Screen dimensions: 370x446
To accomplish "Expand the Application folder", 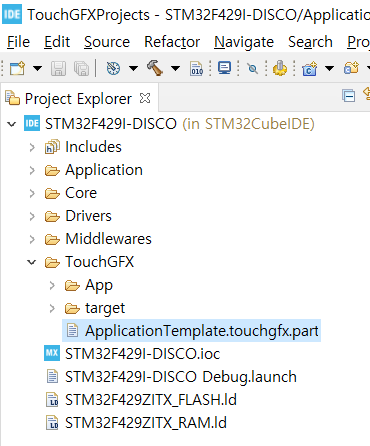I will [x=32, y=170].
